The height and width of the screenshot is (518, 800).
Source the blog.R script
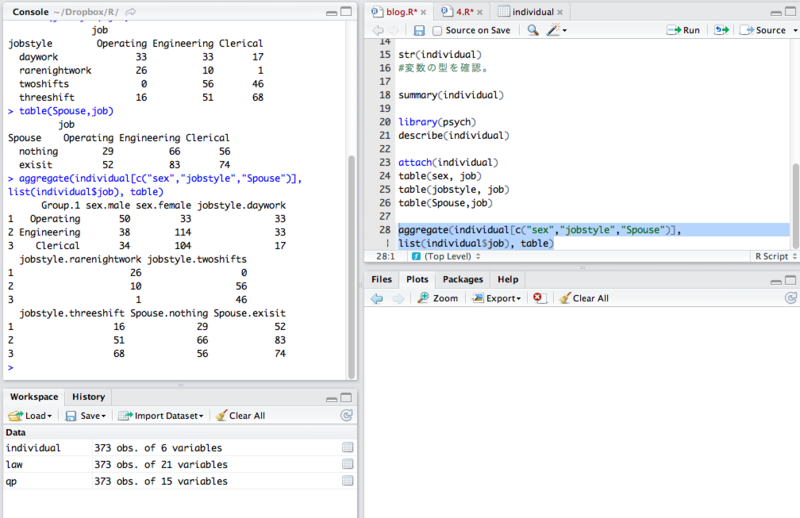click(763, 30)
